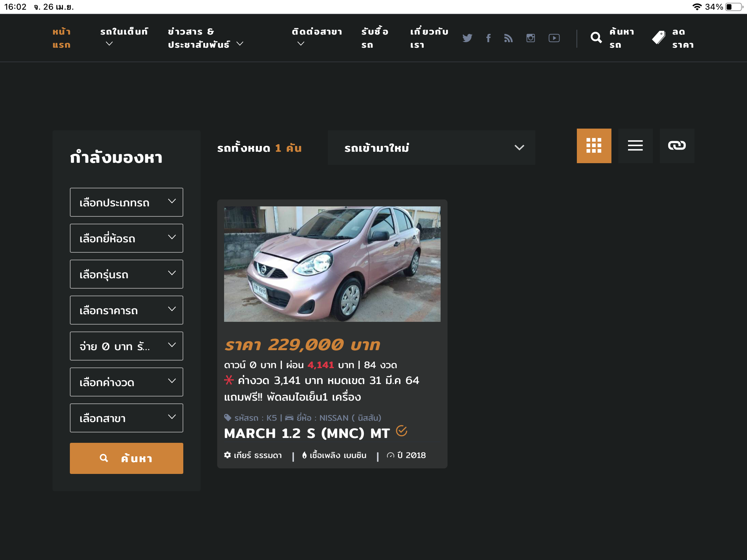Open the YouTube icon link
The height and width of the screenshot is (560, 747).
554,38
